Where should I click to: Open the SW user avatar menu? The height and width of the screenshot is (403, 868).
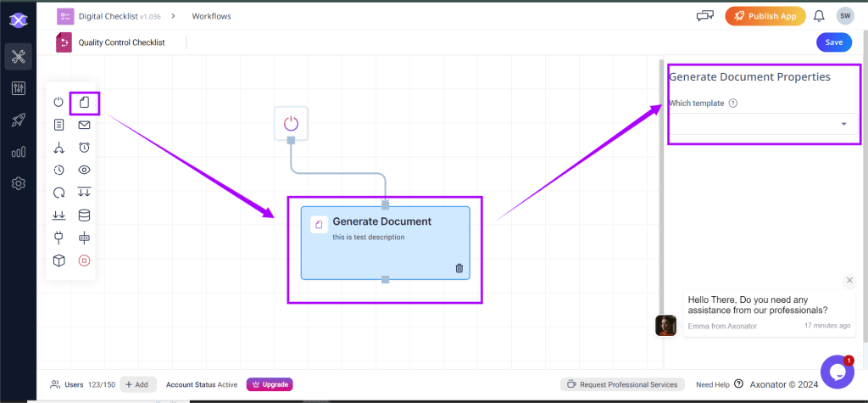click(844, 16)
